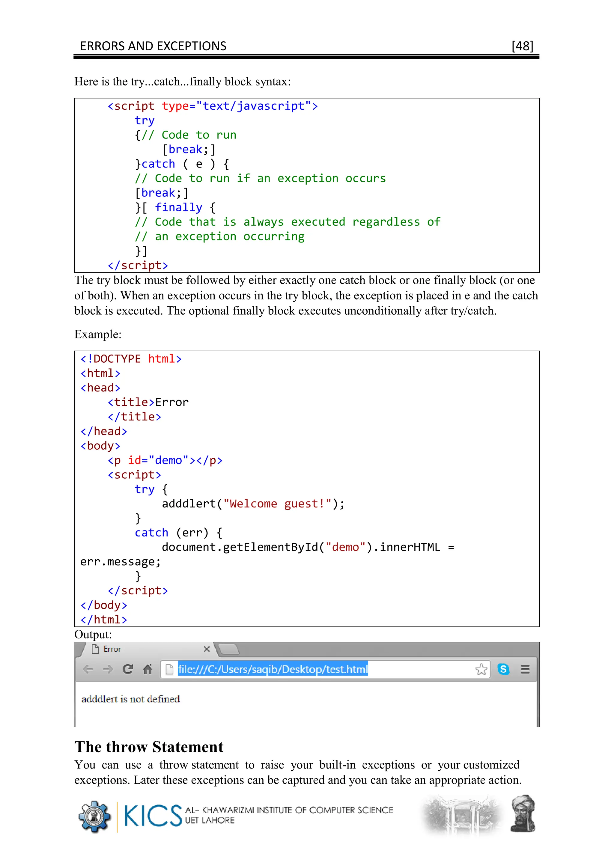The width and height of the screenshot is (614, 868).
Task: Click the file:///C:/Users/saqib/Desktop/test.html address field
Action: pos(273,669)
